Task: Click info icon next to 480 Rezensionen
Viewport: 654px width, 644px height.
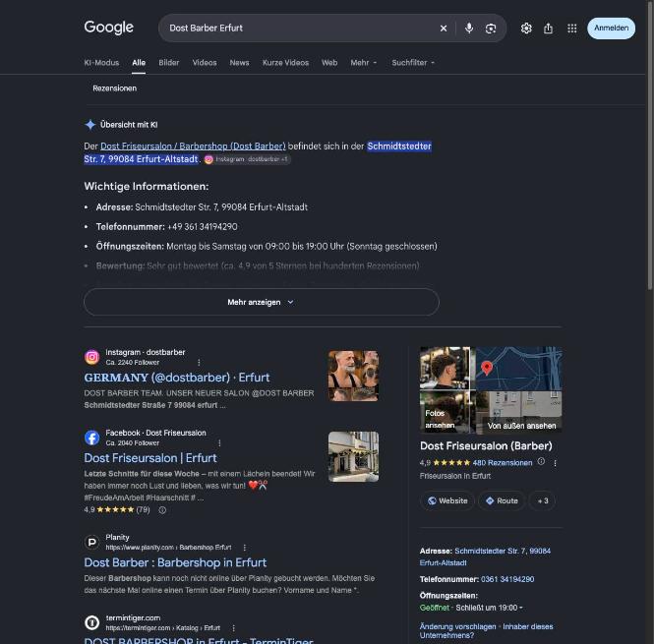Action: pyautogui.click(x=541, y=461)
